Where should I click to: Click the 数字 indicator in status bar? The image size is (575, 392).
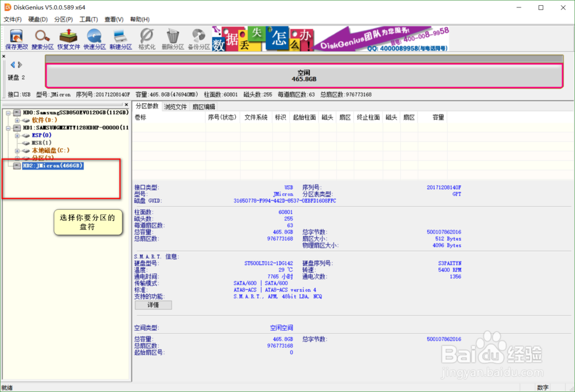coord(543,387)
